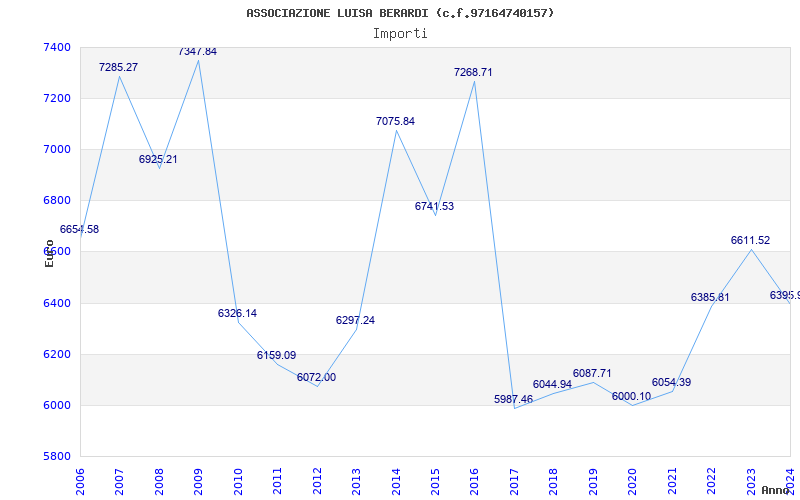The image size is (800, 500).
Task: Select the data label 6000.10
Action: tap(632, 396)
